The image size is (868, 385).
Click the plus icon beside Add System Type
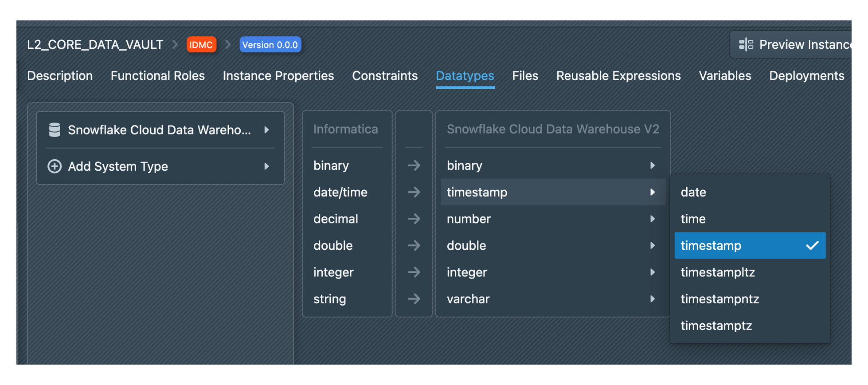[x=55, y=166]
